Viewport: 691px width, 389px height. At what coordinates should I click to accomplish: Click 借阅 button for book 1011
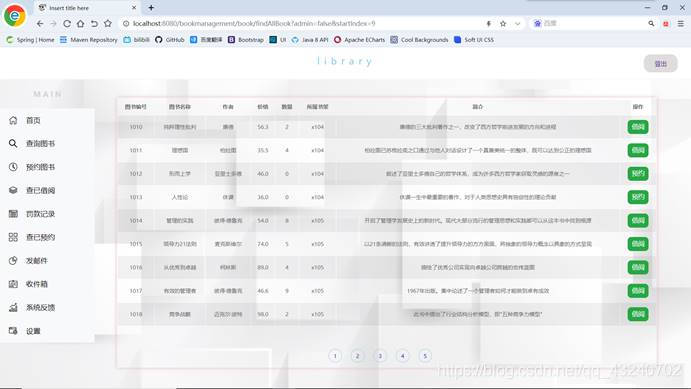[638, 150]
